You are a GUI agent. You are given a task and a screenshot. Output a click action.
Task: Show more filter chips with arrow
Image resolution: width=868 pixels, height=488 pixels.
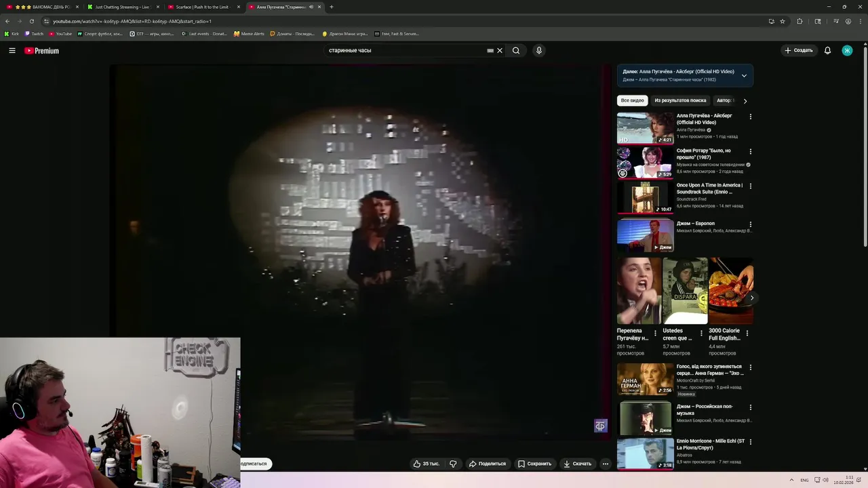coord(745,101)
